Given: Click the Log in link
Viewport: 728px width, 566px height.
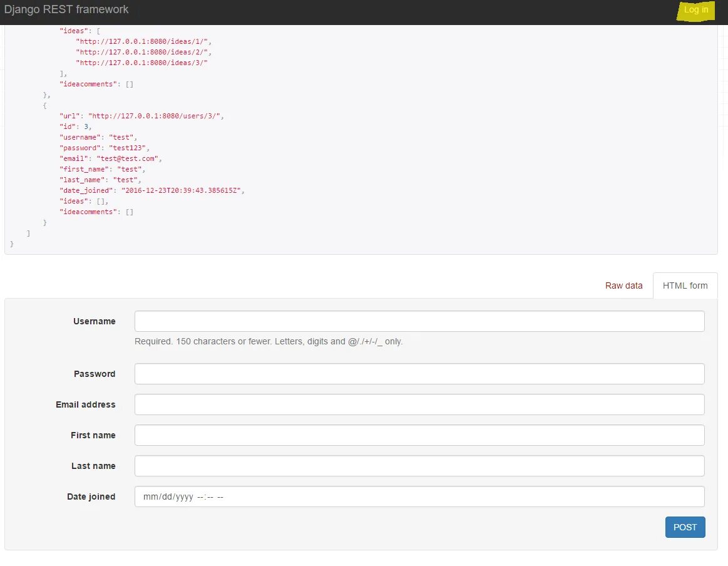Looking at the screenshot, I should click(696, 10).
